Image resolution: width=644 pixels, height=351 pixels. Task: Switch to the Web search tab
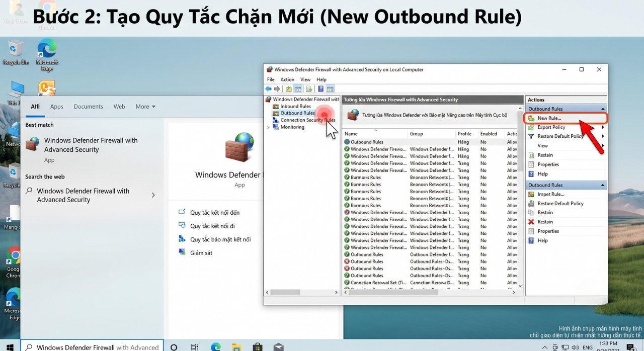tap(119, 107)
